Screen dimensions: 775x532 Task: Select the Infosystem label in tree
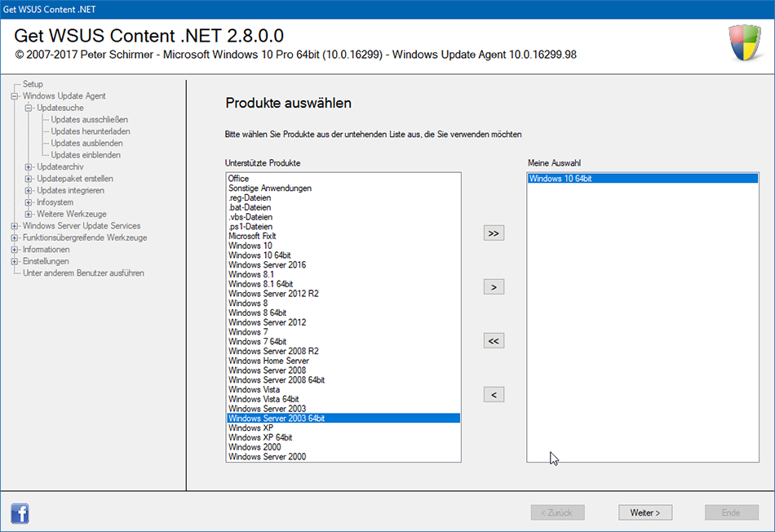tap(55, 202)
